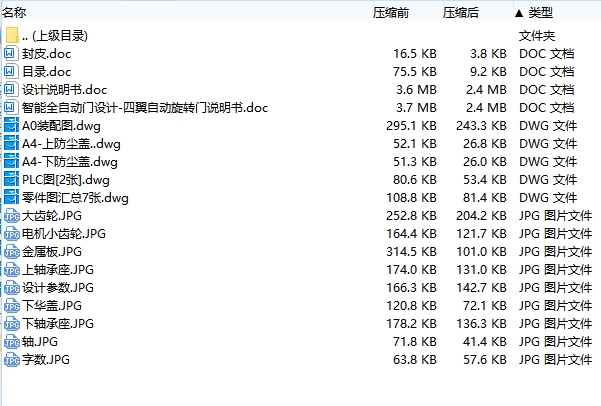This screenshot has height=406, width=601.
Task: Select the 目录.doc file icon
Action: pos(11,71)
